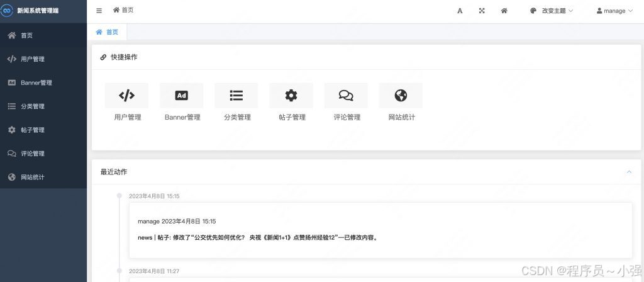The image size is (644, 282).
Task: Click the 网站统计 label under quick actions
Action: (x=402, y=117)
